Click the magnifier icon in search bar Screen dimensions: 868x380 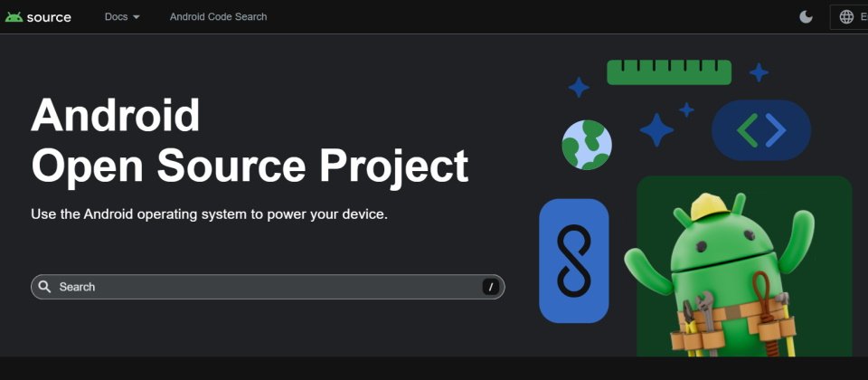[x=45, y=287]
